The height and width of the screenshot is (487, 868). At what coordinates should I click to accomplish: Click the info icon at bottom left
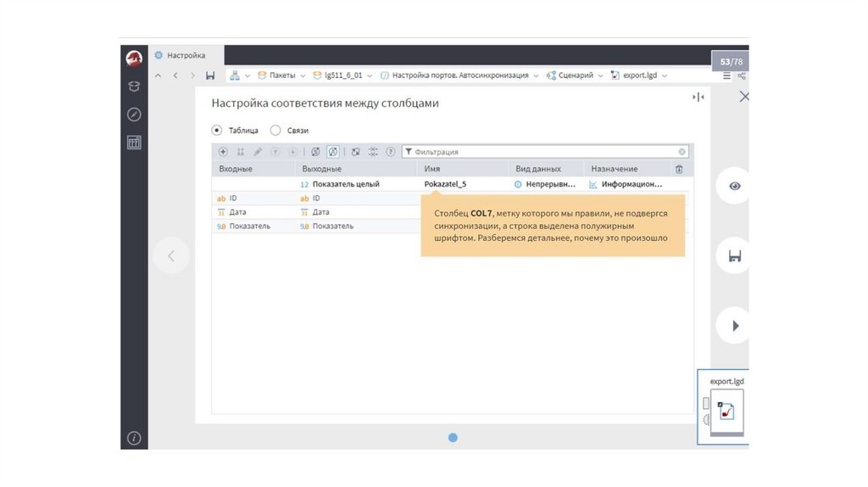[x=134, y=438]
